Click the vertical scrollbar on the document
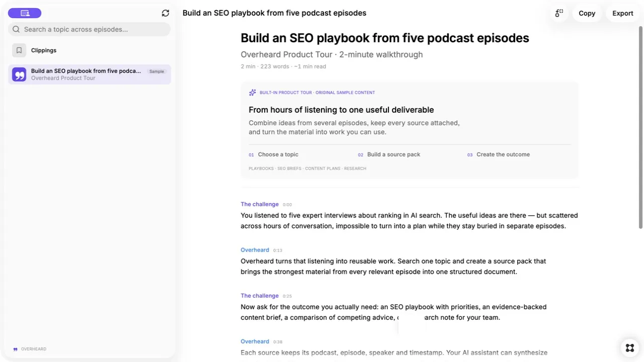This screenshot has width=644, height=362. coord(641,126)
